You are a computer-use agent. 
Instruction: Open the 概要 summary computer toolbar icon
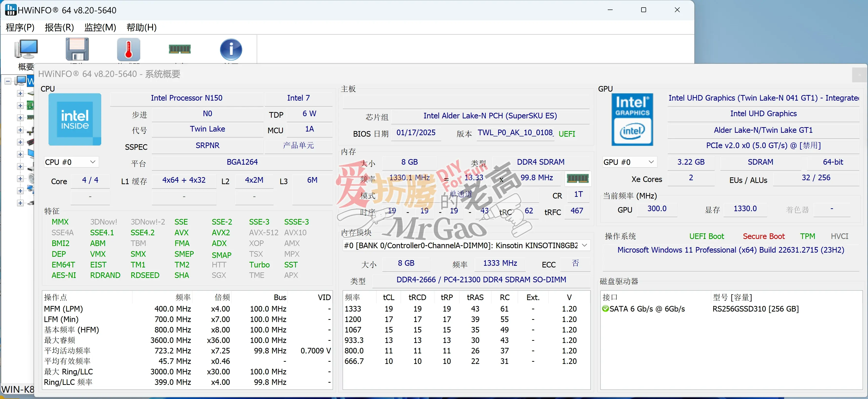pyautogui.click(x=26, y=50)
